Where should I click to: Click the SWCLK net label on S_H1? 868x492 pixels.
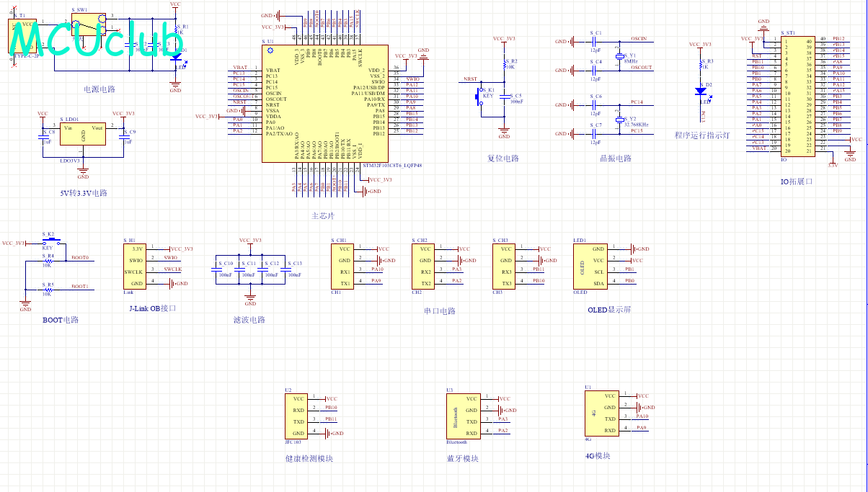pyautogui.click(x=173, y=269)
